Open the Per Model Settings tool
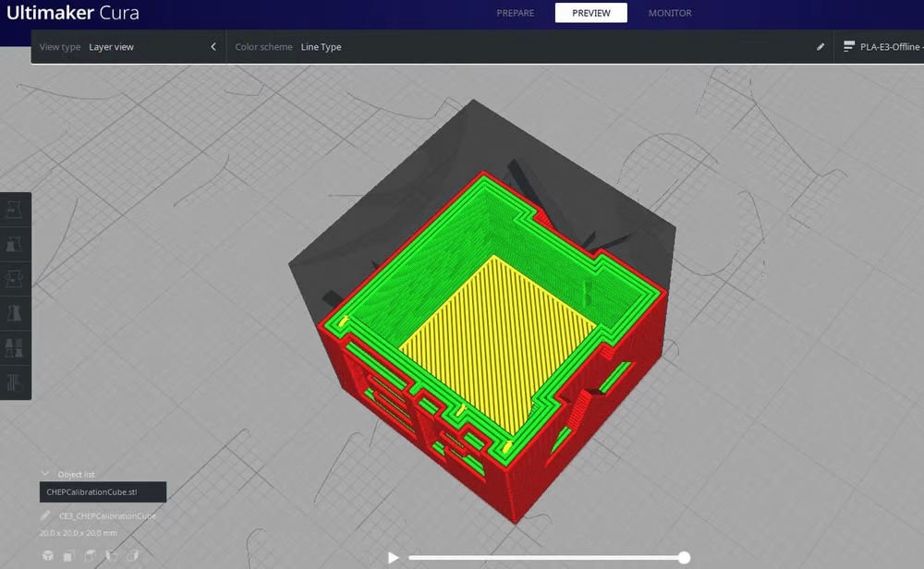The height and width of the screenshot is (569, 924). tap(14, 347)
